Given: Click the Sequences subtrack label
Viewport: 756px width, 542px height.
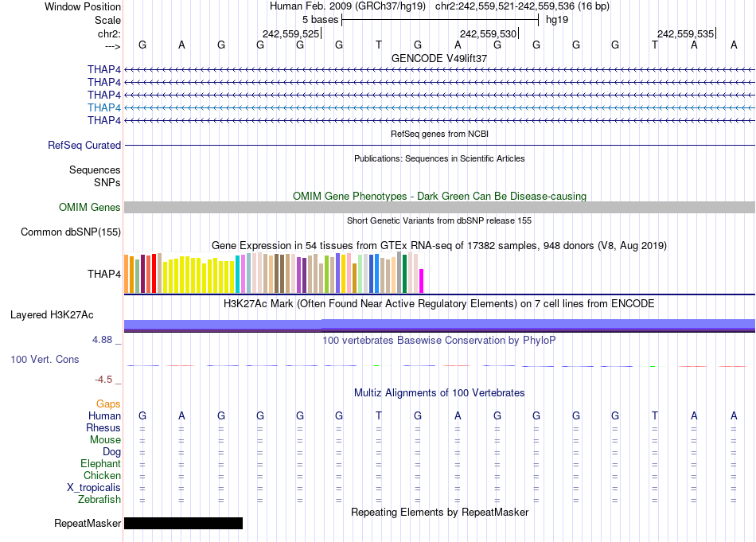Looking at the screenshot, I should click(x=95, y=170).
